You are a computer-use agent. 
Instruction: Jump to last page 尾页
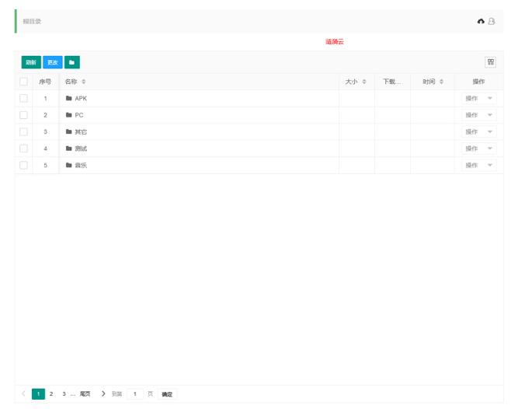(x=85, y=394)
